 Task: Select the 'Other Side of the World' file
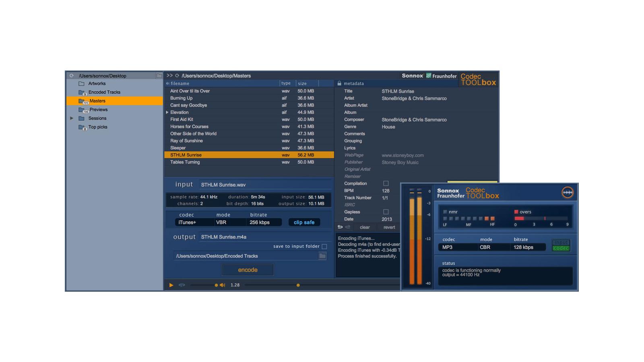pos(249,134)
